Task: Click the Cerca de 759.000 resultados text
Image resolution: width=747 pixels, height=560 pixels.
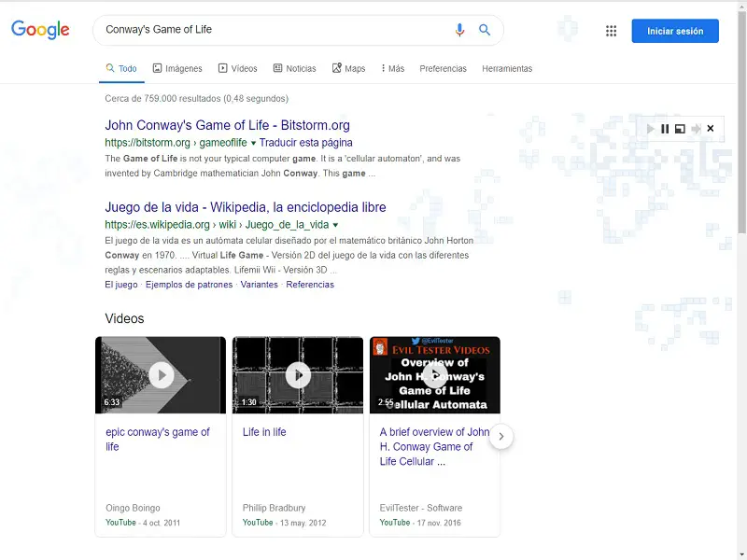Action: tap(196, 99)
